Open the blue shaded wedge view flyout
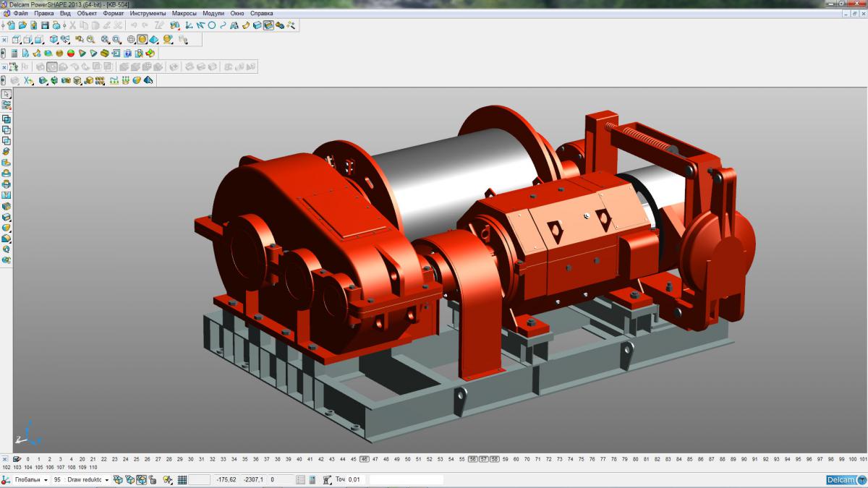This screenshot has height=488, width=868. (x=153, y=40)
